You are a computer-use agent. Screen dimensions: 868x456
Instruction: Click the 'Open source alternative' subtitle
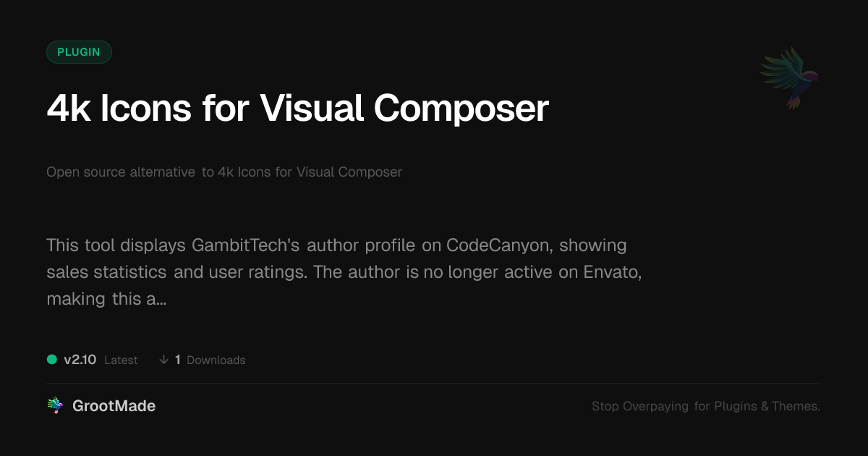(x=120, y=172)
